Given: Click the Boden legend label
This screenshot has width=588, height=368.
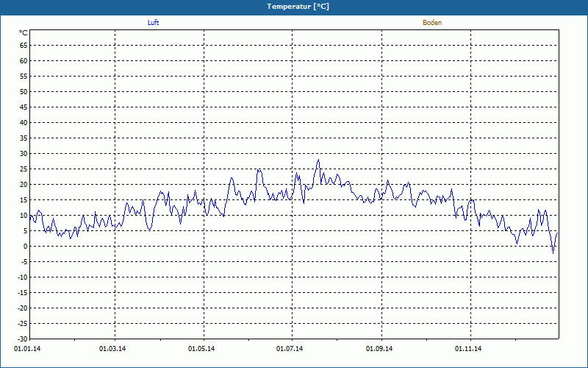Looking at the screenshot, I should pos(432,23).
